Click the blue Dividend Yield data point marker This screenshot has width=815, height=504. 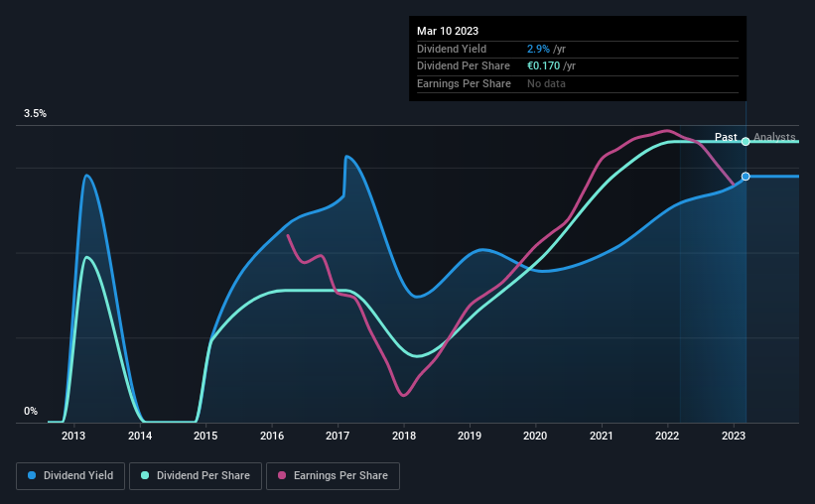(746, 177)
